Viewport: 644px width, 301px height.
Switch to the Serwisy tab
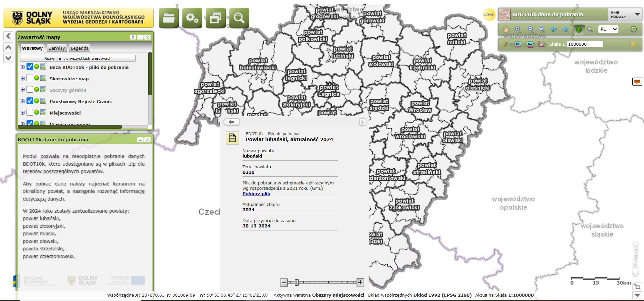tap(57, 48)
